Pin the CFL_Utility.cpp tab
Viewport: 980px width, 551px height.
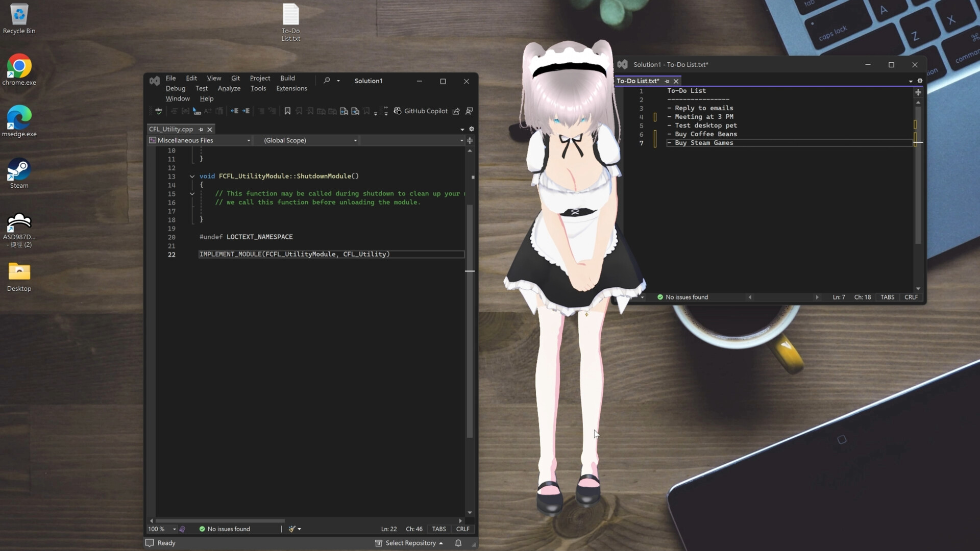pyautogui.click(x=201, y=130)
